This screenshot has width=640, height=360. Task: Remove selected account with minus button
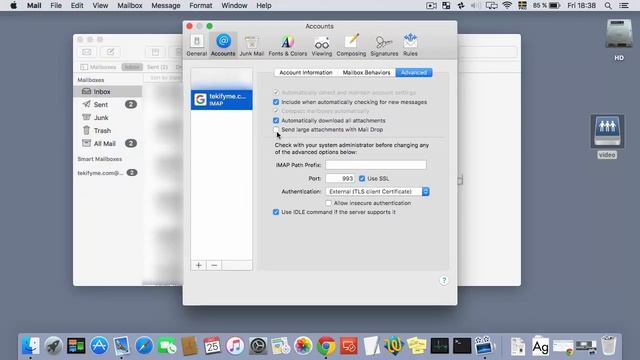[214, 265]
